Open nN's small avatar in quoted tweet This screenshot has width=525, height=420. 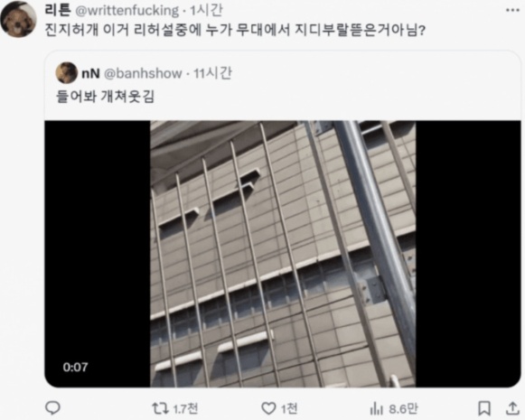66,72
